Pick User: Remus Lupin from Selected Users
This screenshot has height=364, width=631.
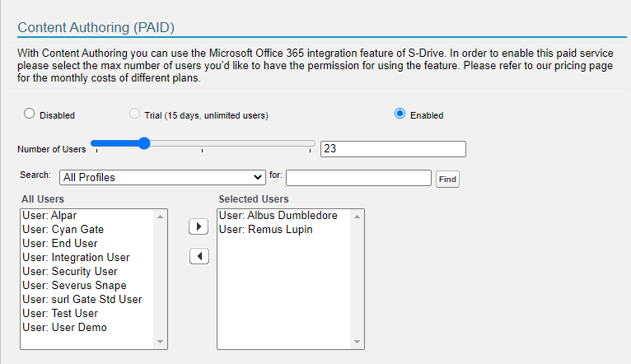pyautogui.click(x=265, y=229)
